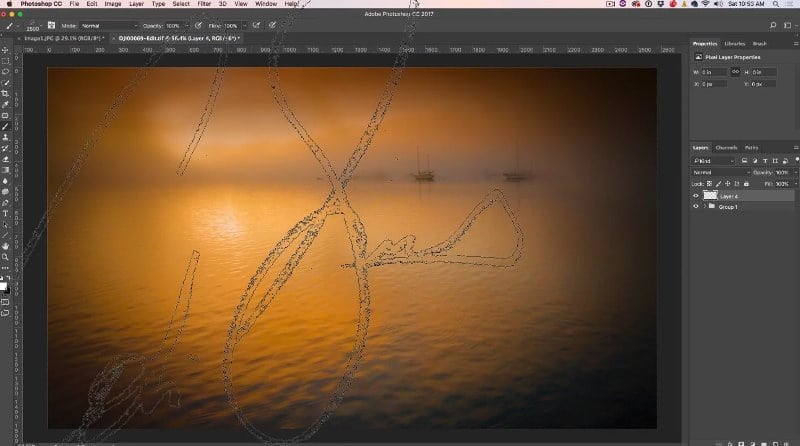
Task: Select the Layer 4 thumbnail
Action: pyautogui.click(x=710, y=195)
